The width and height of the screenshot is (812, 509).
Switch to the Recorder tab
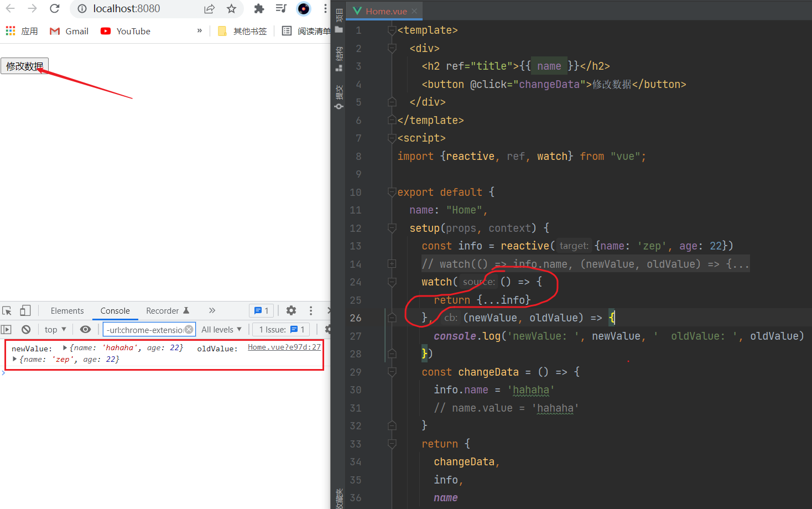pos(163,310)
